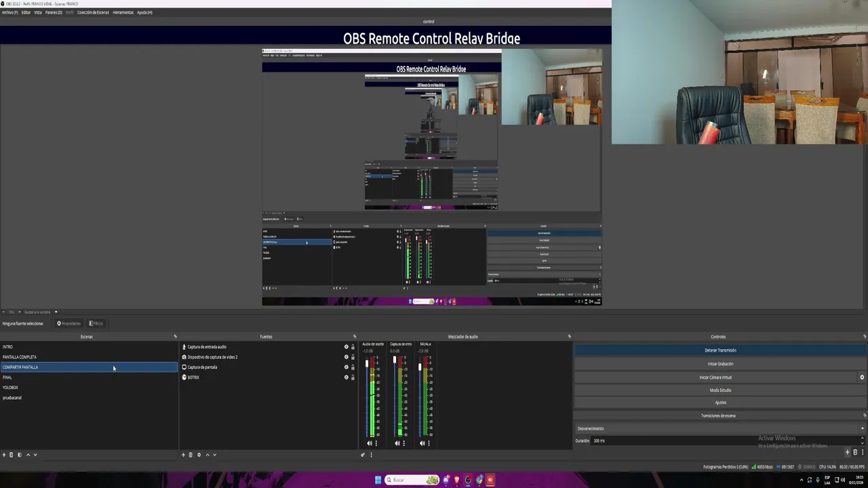
Task: Open virtual camera settings gear
Action: [x=863, y=378]
